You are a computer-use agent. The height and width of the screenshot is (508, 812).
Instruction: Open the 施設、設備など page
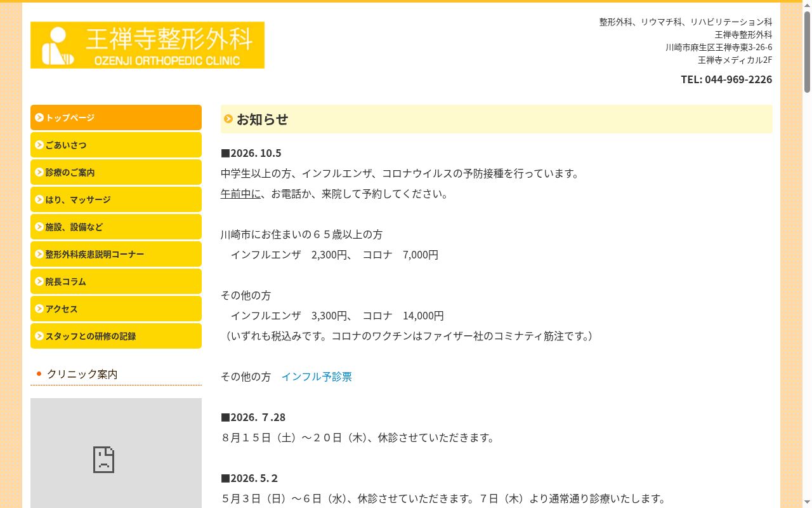(116, 227)
